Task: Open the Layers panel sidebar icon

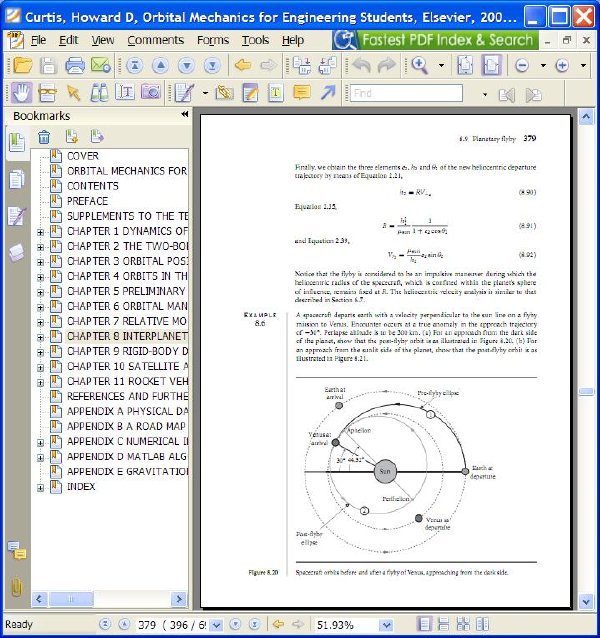Action: pos(17,253)
